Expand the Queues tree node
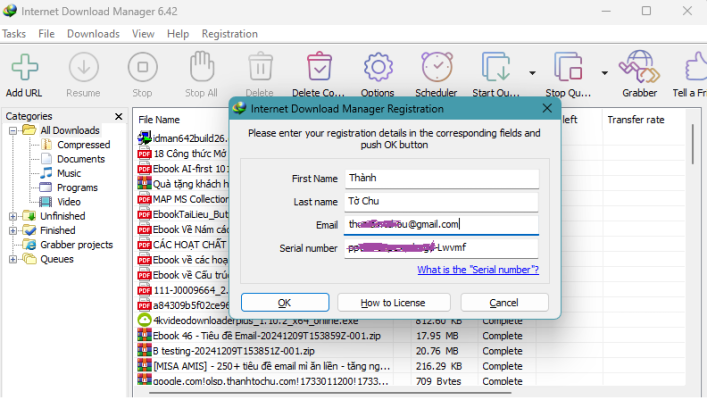 (x=12, y=259)
